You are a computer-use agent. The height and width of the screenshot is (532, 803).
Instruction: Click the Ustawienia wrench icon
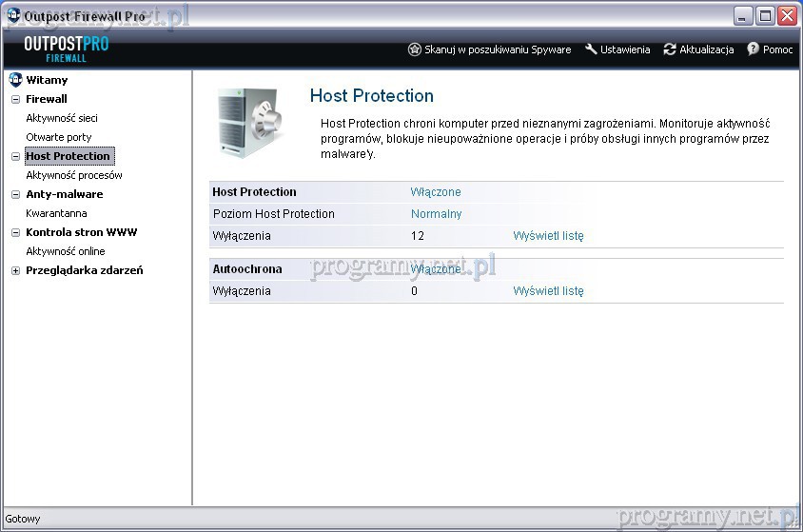(591, 49)
